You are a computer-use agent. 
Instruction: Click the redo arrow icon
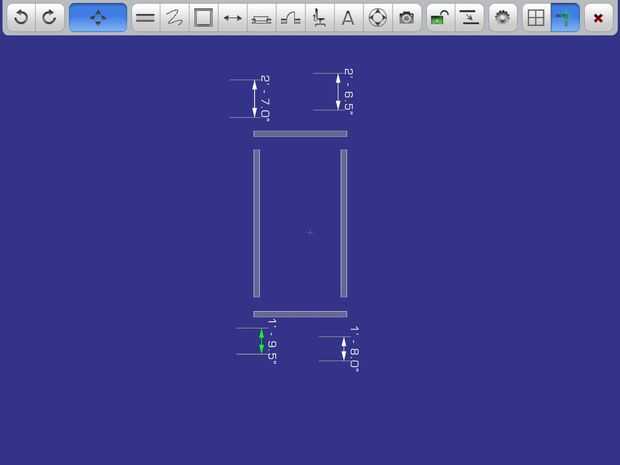50,17
